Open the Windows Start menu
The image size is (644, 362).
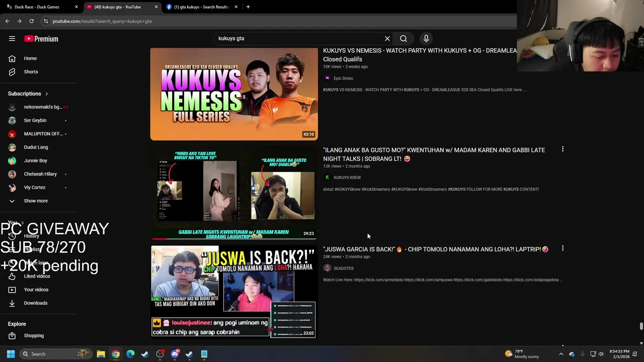coord(11,354)
